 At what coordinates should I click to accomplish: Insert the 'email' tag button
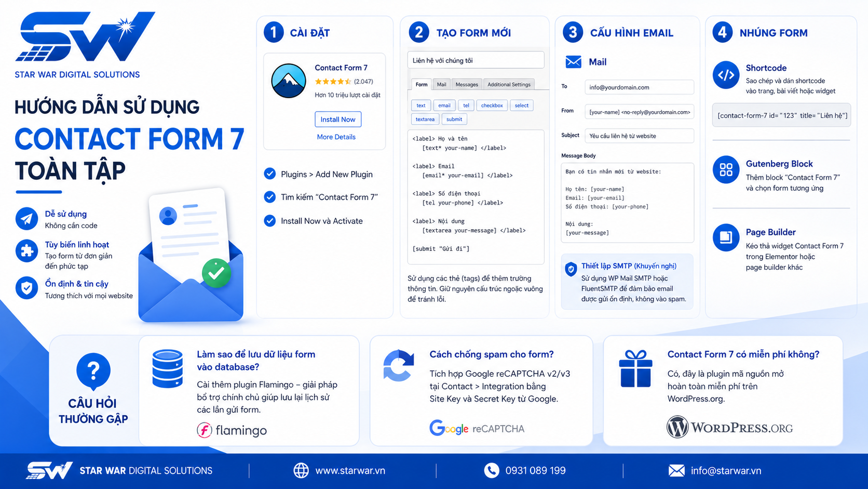444,105
